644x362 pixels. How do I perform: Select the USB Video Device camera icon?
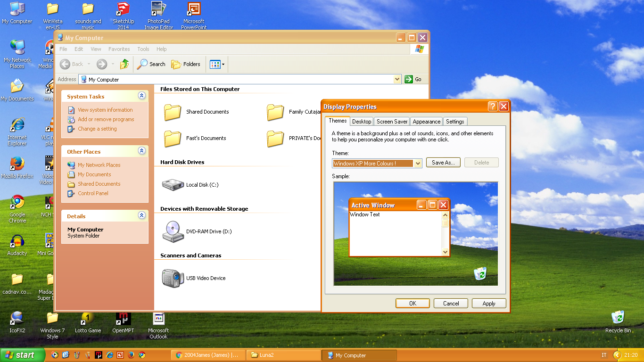click(173, 278)
